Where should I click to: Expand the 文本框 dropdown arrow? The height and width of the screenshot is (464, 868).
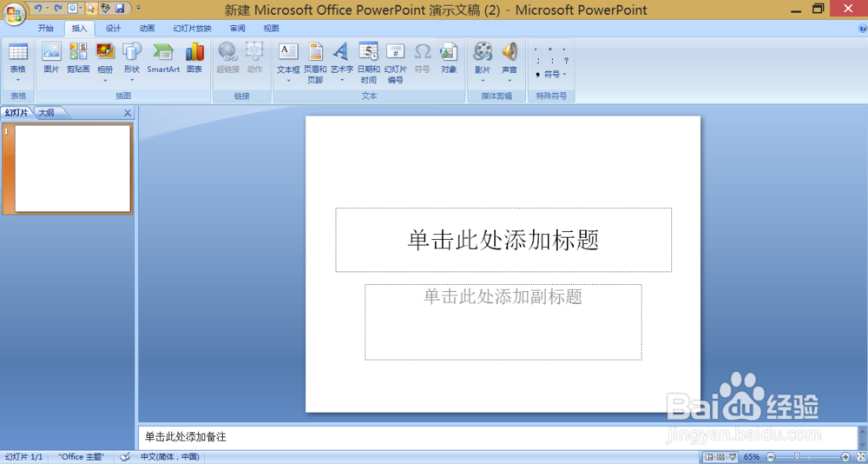(x=288, y=81)
